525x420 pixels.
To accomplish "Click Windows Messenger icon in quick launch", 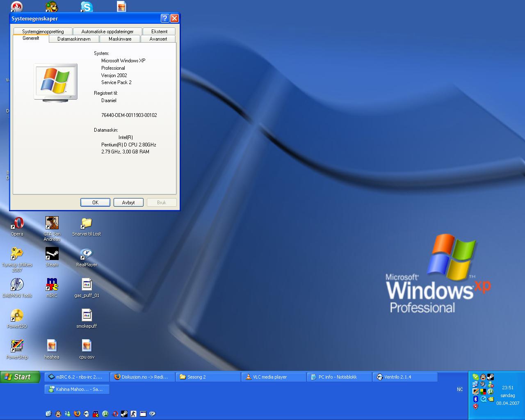I will coord(67,414).
